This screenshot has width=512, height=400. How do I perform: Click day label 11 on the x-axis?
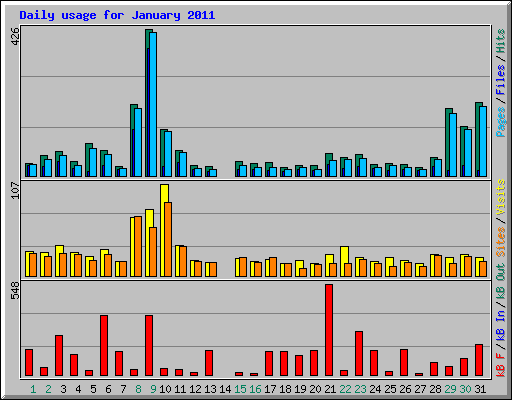coord(180,389)
